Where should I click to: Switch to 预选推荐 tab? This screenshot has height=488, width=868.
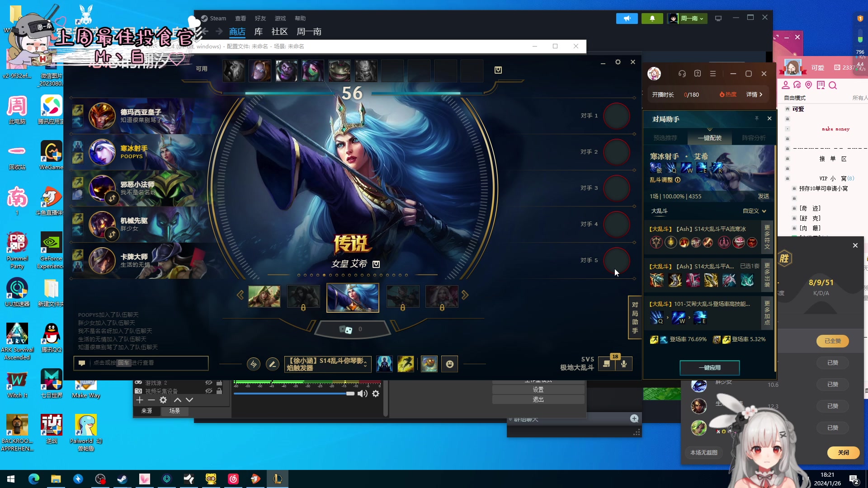(665, 138)
